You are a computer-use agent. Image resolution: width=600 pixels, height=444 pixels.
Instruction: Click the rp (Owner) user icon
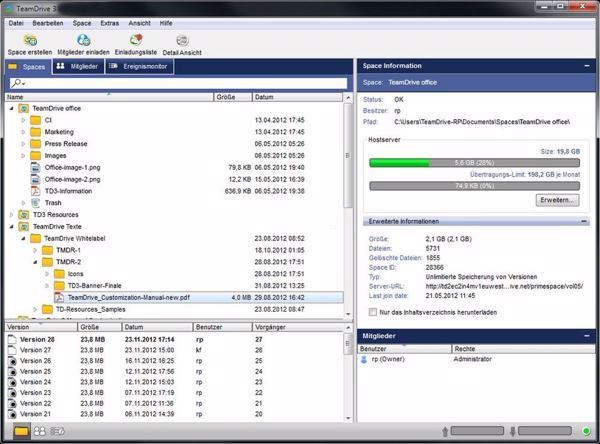coord(364,359)
